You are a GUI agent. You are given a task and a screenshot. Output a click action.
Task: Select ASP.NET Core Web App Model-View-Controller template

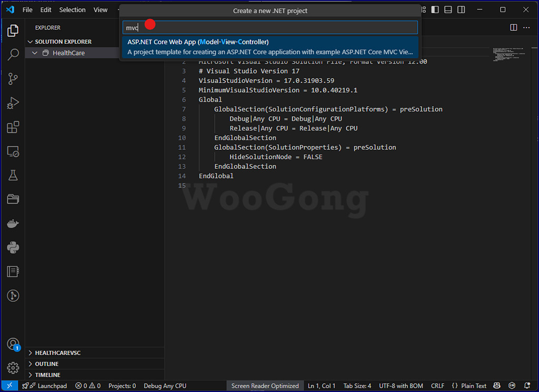270,47
